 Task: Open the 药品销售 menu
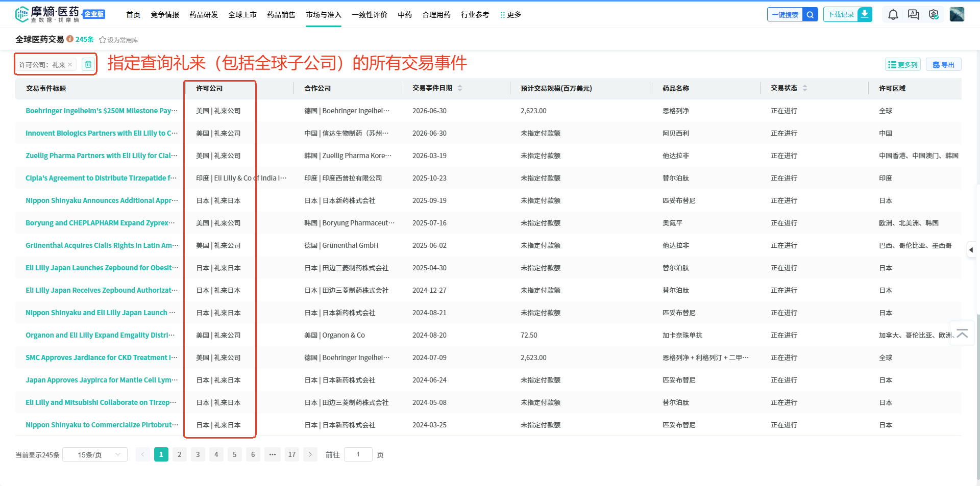click(281, 15)
